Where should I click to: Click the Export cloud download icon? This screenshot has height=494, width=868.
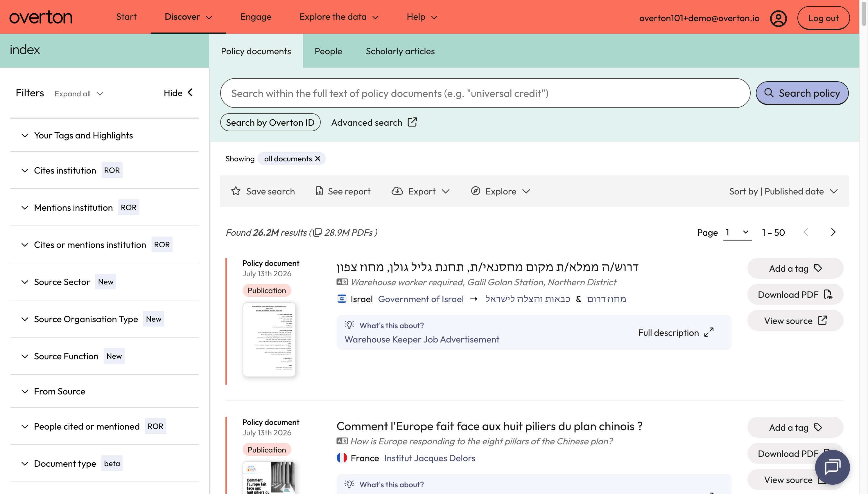click(397, 191)
